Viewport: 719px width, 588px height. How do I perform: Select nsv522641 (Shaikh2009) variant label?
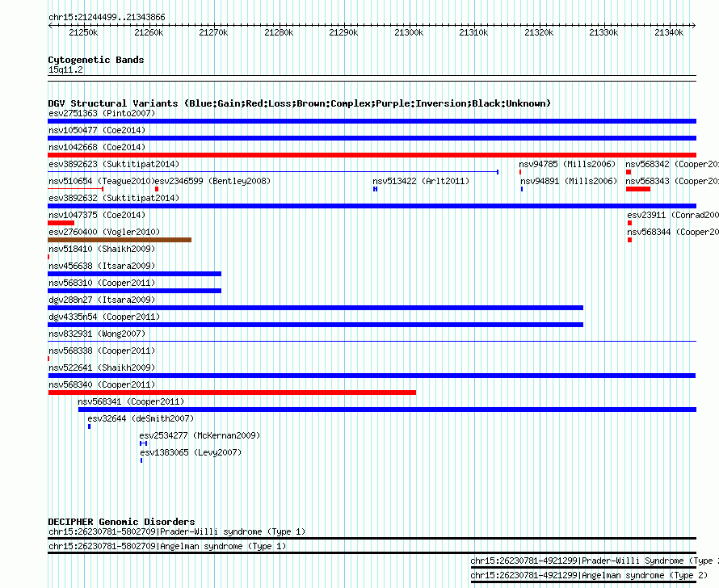tap(102, 367)
